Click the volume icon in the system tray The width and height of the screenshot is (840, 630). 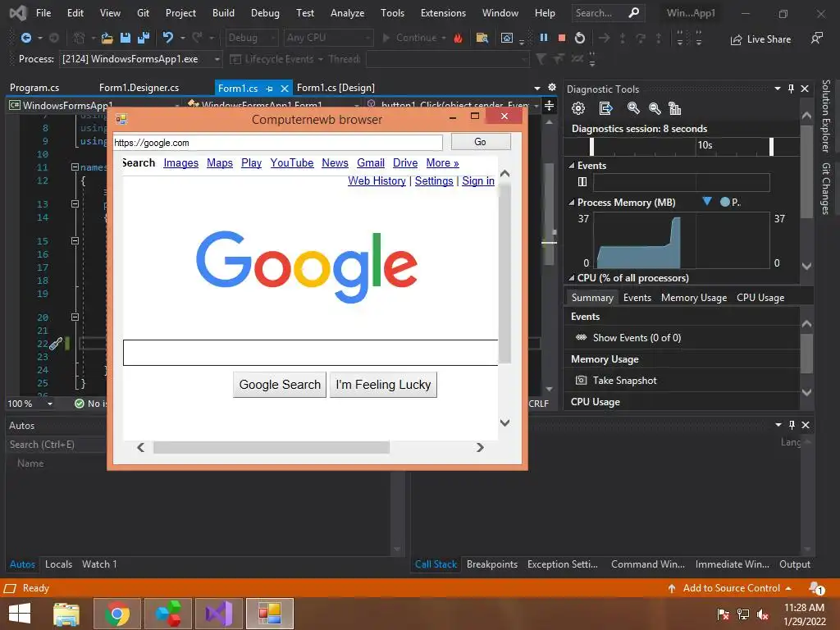(x=763, y=614)
